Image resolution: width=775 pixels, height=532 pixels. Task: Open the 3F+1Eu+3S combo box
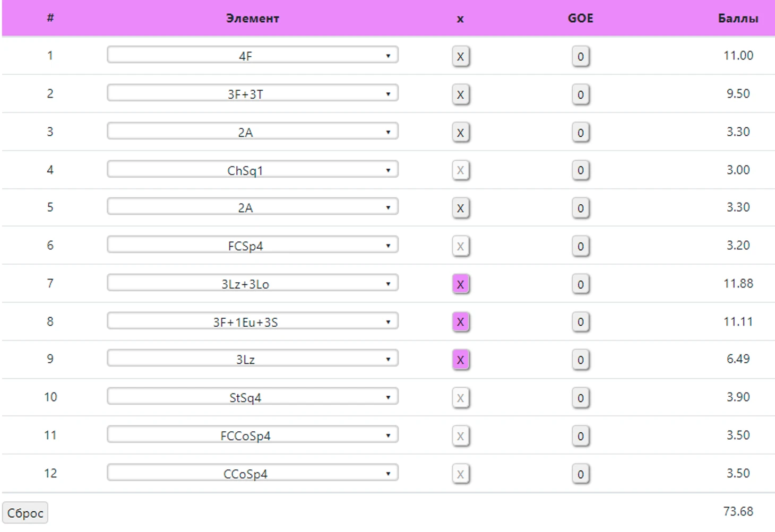(x=253, y=321)
